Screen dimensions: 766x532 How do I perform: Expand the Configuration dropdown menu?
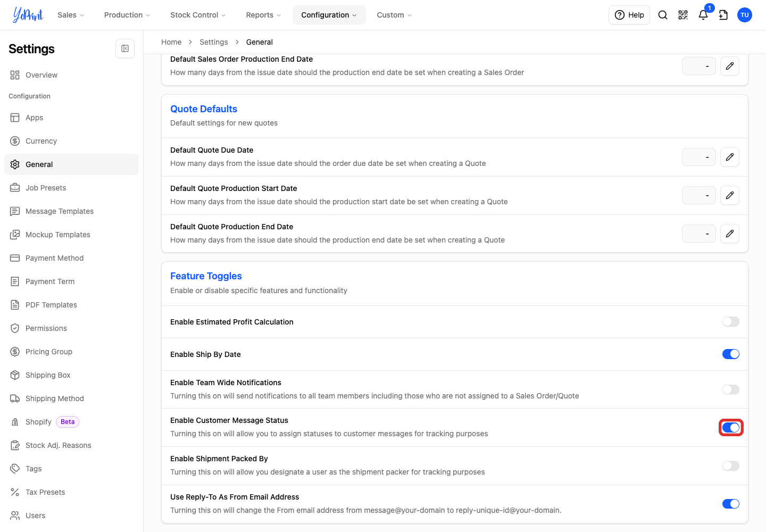click(x=329, y=15)
